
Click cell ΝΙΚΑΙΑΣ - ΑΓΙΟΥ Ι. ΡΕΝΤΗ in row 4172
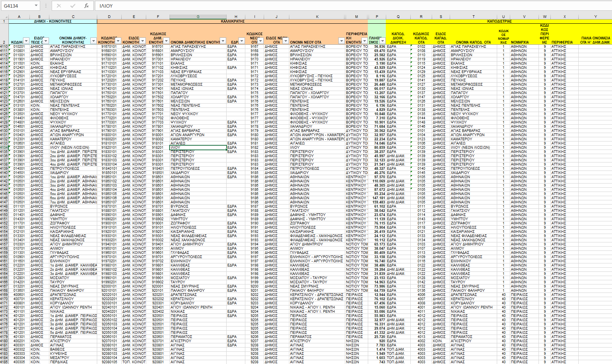click(317, 307)
